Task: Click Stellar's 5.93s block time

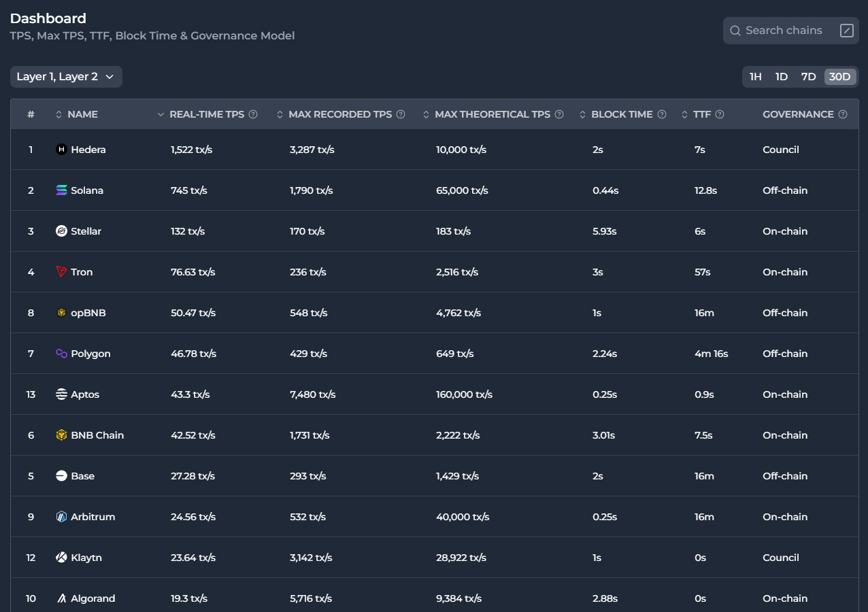Action: (604, 231)
